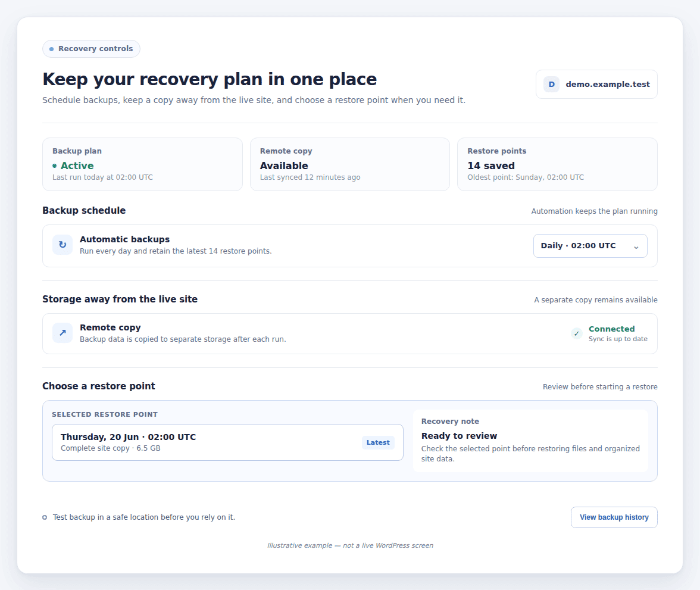
Task: Click the Recovery controls pill badge
Action: pyautogui.click(x=91, y=49)
